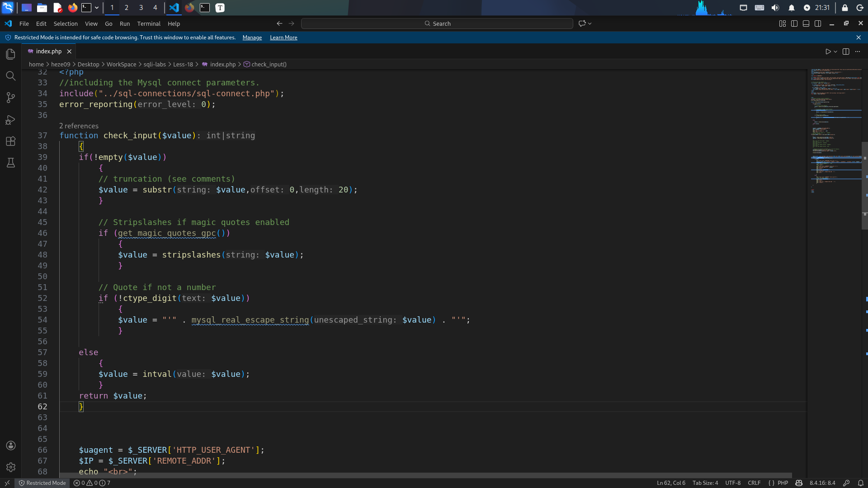This screenshot has height=488, width=868.
Task: Click the split editor right icon
Action: coord(846,52)
